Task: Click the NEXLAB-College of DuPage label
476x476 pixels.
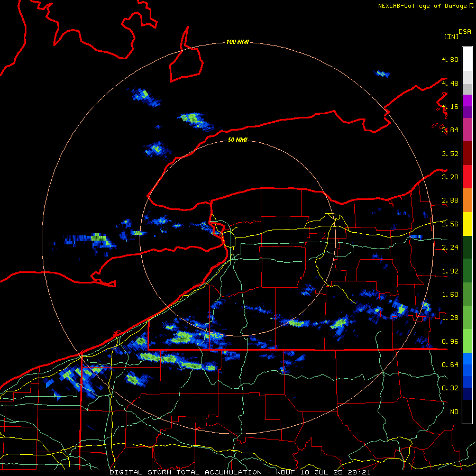Action: click(422, 6)
